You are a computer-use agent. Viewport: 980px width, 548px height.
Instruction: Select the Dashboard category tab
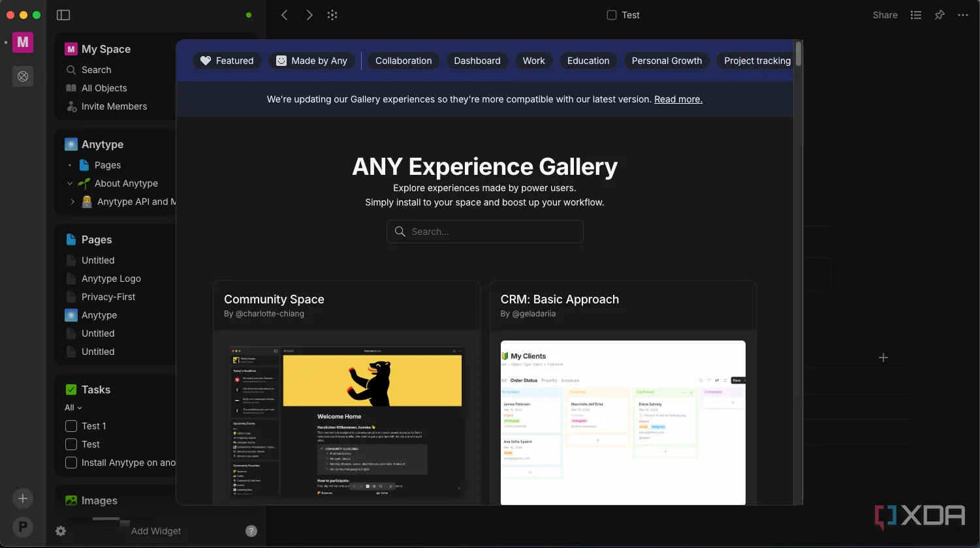point(477,61)
